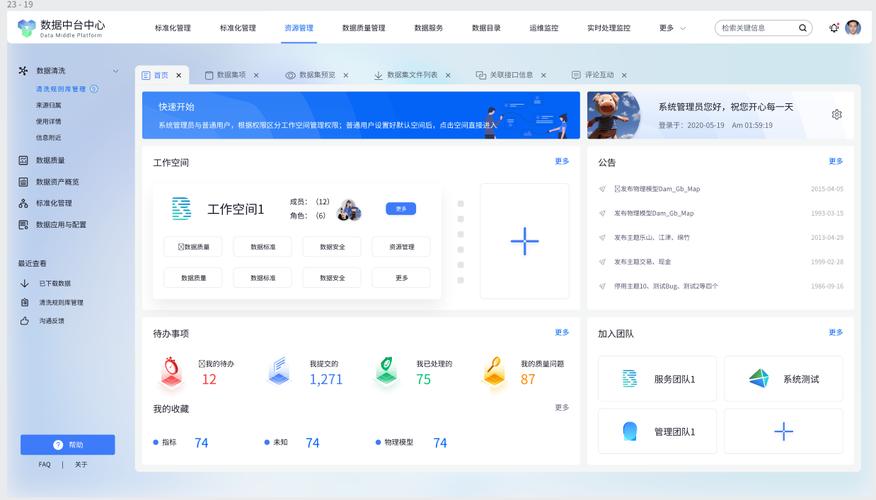Viewport: 876px width, 500px height.
Task: Click the thumbs-up icon for 沟通反馈
Action: pyautogui.click(x=25, y=321)
